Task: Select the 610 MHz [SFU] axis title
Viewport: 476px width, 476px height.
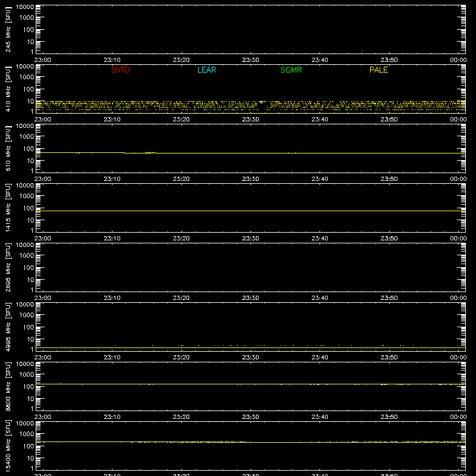Action: click(8, 149)
